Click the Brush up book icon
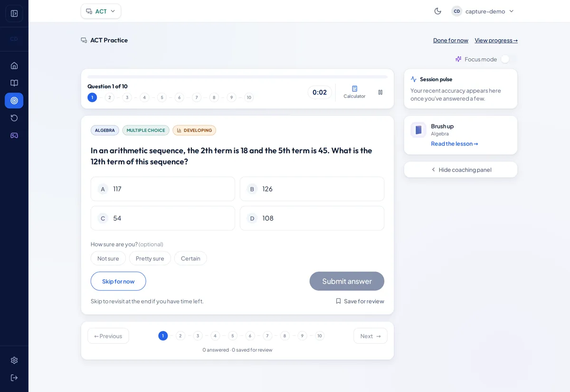570x392 pixels. tap(418, 130)
